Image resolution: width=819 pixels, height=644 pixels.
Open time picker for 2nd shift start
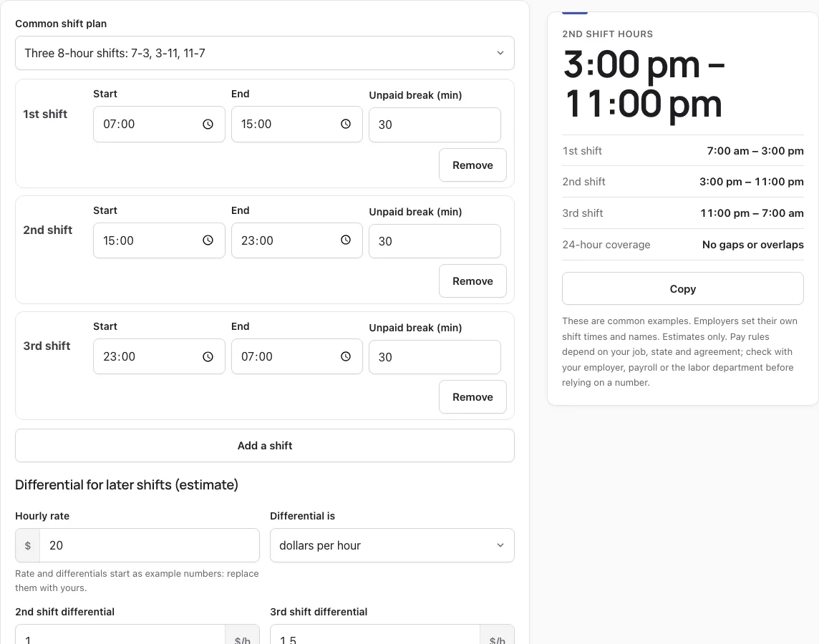tap(208, 240)
